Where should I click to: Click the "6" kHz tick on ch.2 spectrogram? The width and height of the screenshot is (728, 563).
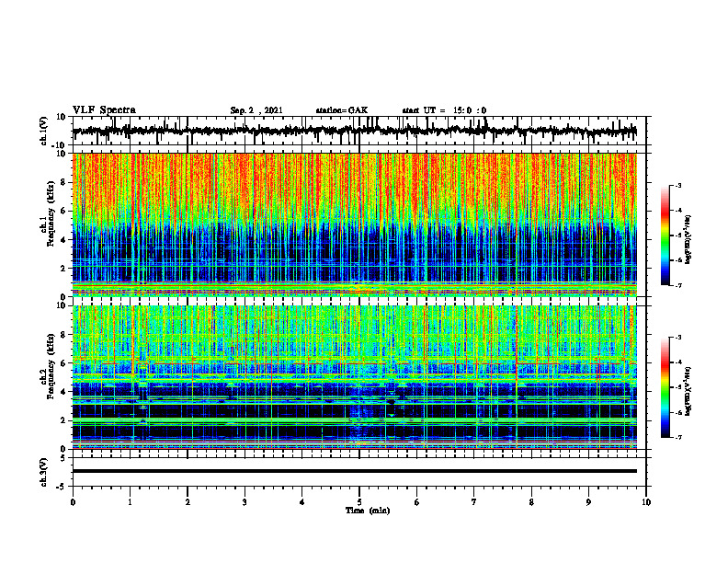(63, 363)
